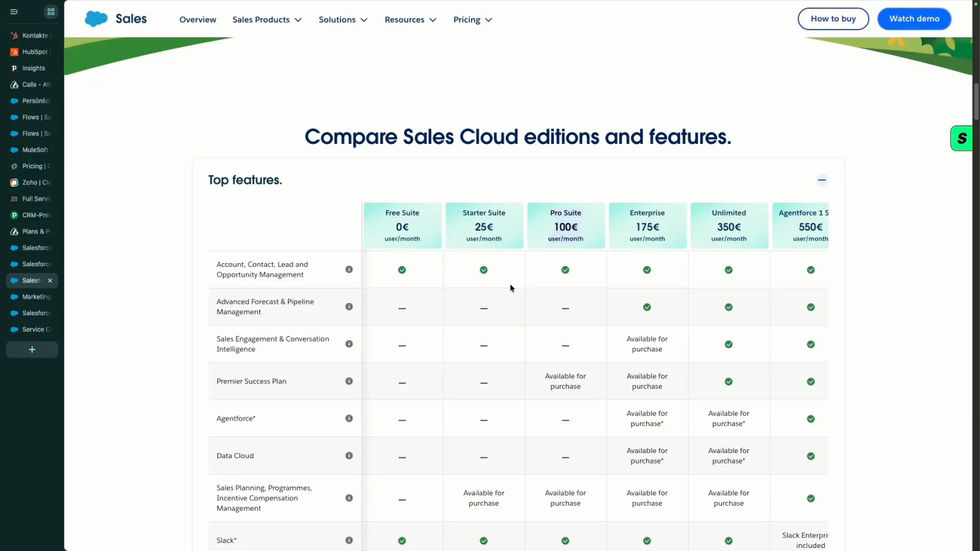The height and width of the screenshot is (551, 980).
Task: Open the Pricing sidebar tab
Action: (32, 167)
